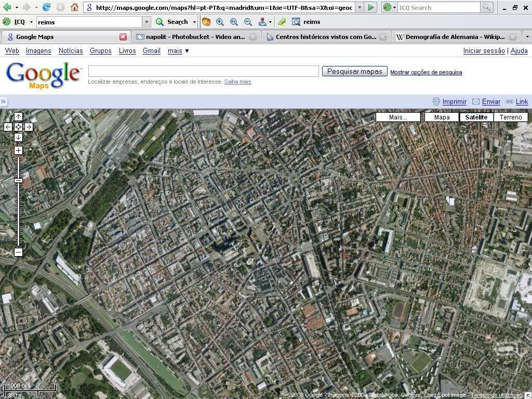Click the Pesquisar mapas button
The width and height of the screenshot is (532, 399).
tap(354, 71)
